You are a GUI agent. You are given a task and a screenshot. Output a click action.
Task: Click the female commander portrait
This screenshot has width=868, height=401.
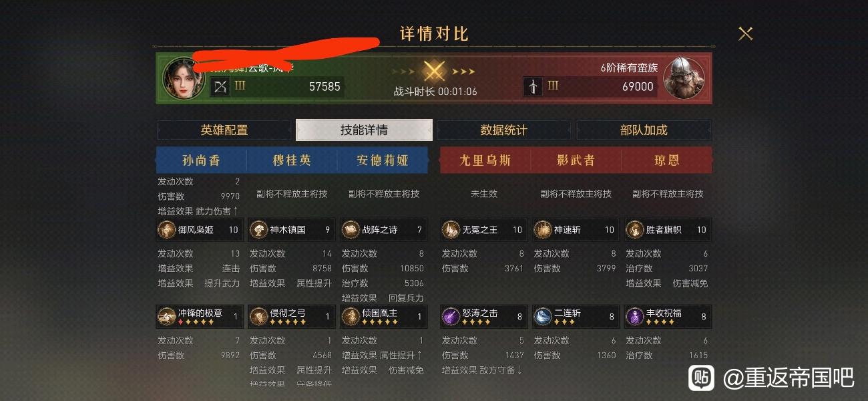click(x=184, y=78)
